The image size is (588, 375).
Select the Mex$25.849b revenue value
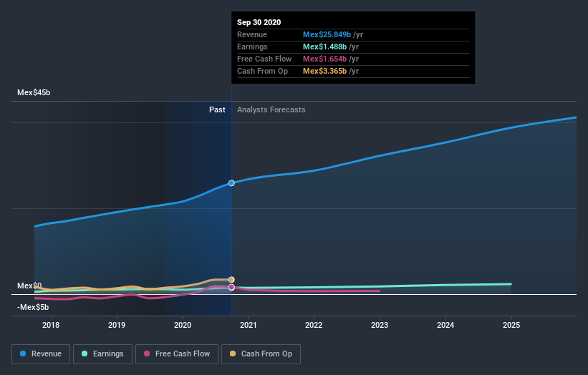[327, 34]
